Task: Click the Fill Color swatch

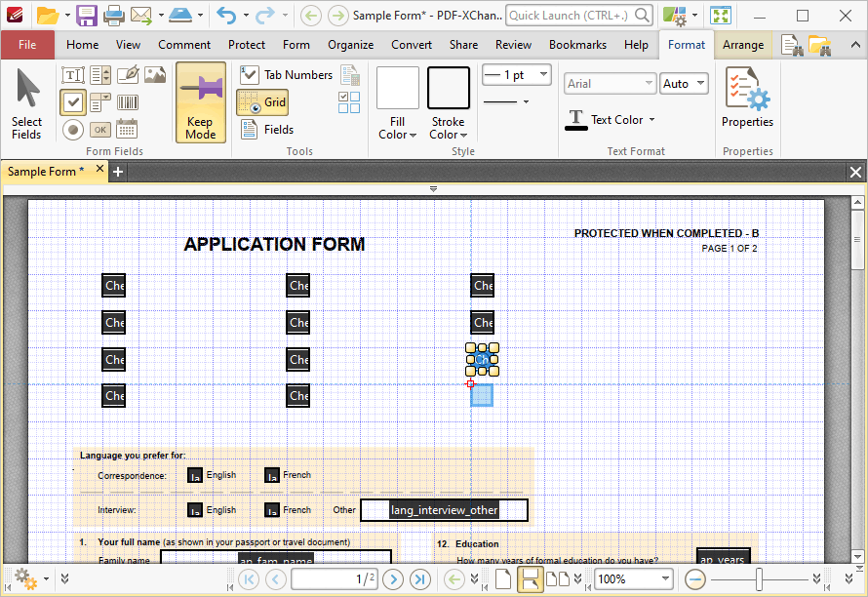Action: click(x=398, y=88)
